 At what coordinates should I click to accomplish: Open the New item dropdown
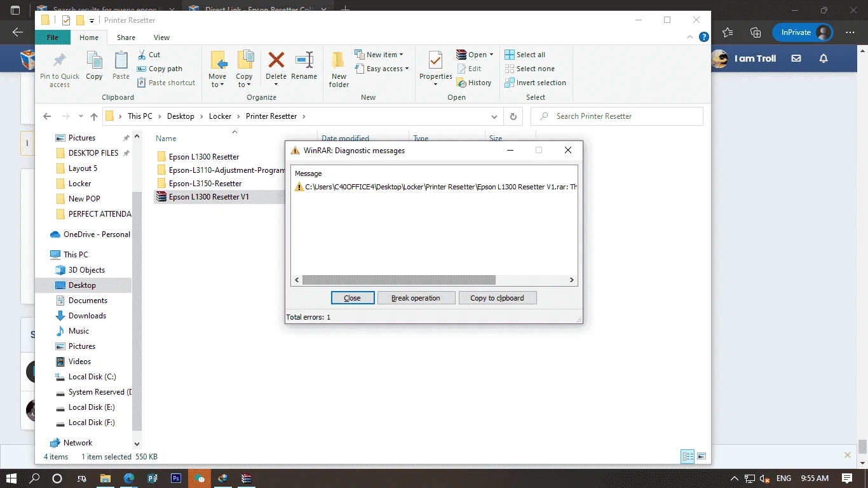(x=379, y=55)
